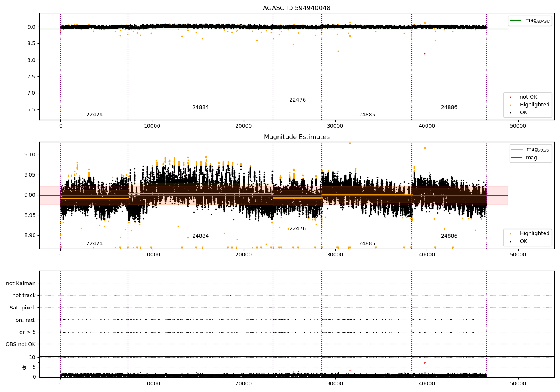The height and width of the screenshot is (392, 560).
Task: Click '24884' in the Magnitude Estimates plot
Action: pyautogui.click(x=200, y=236)
